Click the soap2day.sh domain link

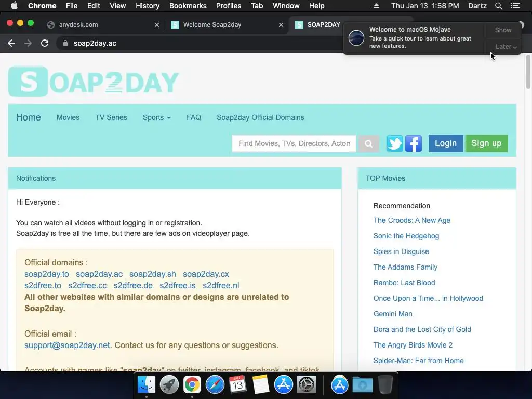[153, 274]
